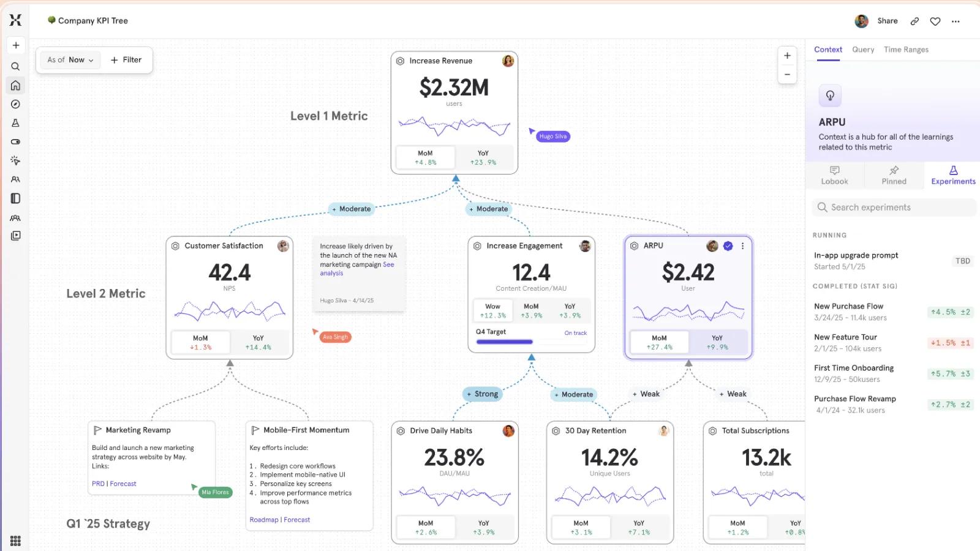
Task: Open the Pinned tab in context panel
Action: 894,175
